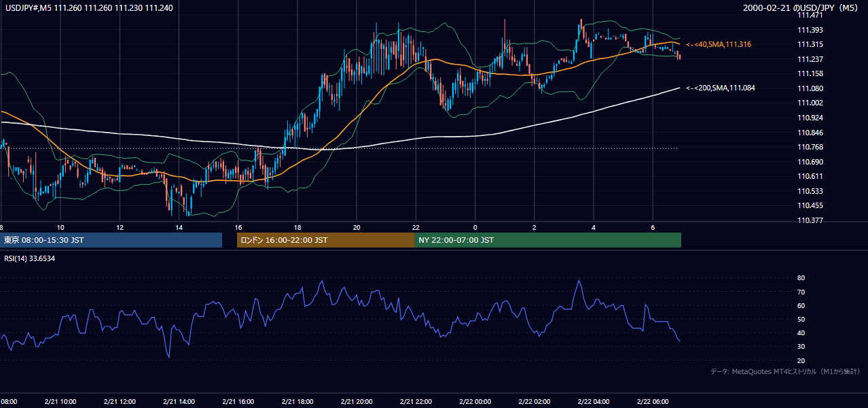Click the MetaQuotes MT4ヒストリカル data credit text
Screen dimensions: 868x408
tap(785, 371)
